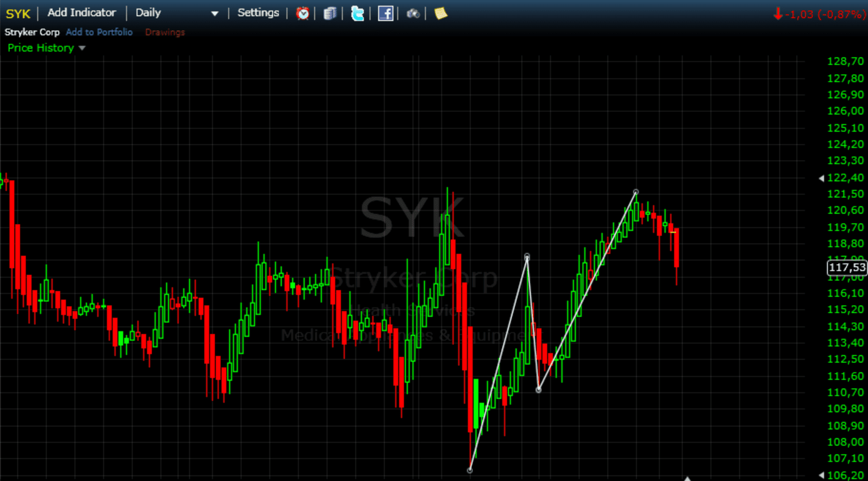Click the camera snapshot icon

(413, 14)
